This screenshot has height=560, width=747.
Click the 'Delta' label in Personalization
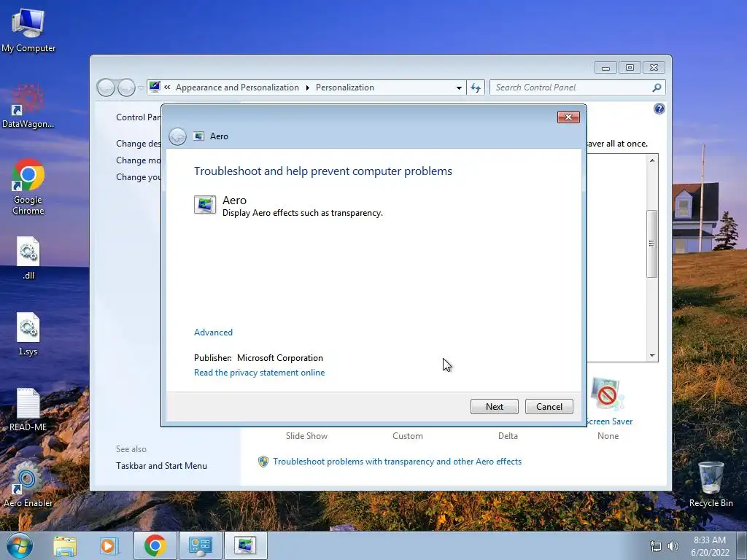coord(508,436)
